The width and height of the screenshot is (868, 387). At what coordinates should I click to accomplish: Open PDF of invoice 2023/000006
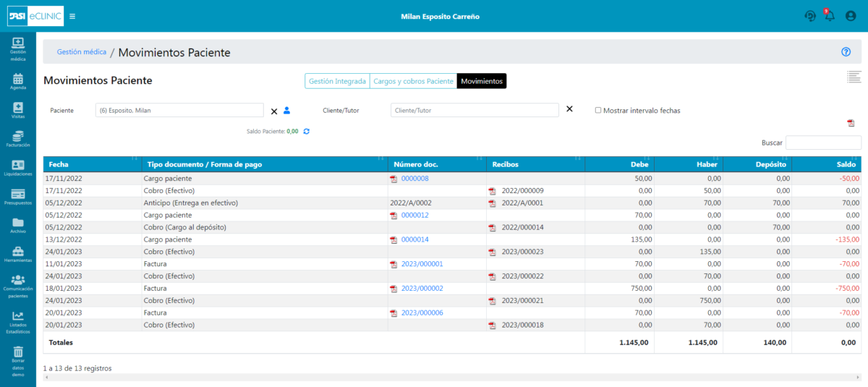393,313
